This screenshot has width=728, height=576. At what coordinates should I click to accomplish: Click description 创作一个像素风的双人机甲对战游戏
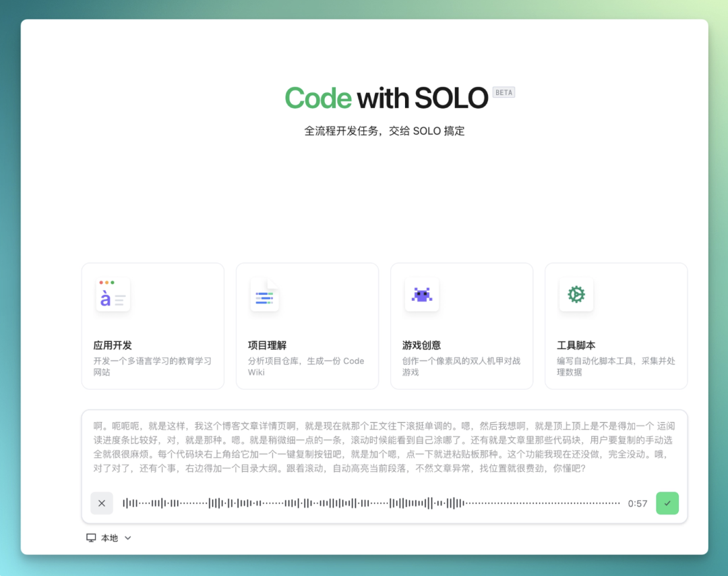tap(461, 366)
